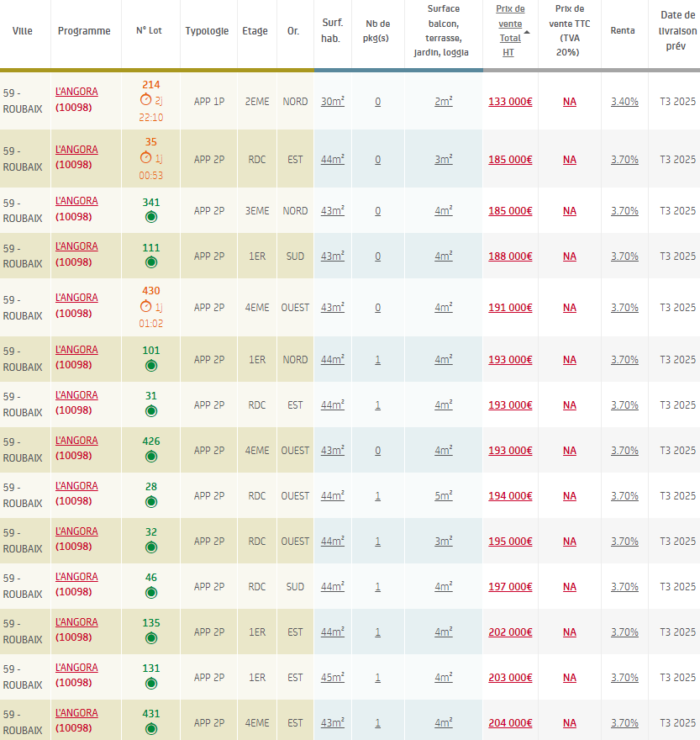This screenshot has height=740, width=700.
Task: Click the green availability dot for lot 431
Action: click(151, 729)
